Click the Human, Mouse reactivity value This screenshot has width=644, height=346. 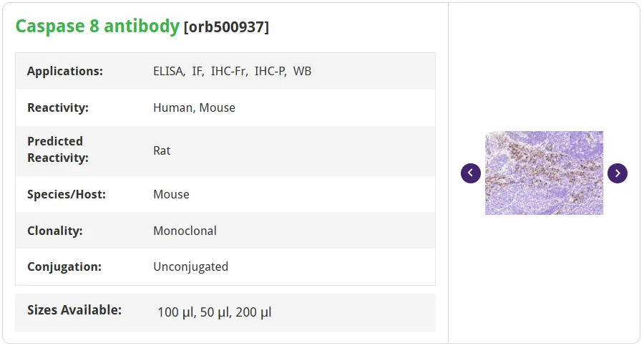pyautogui.click(x=194, y=107)
